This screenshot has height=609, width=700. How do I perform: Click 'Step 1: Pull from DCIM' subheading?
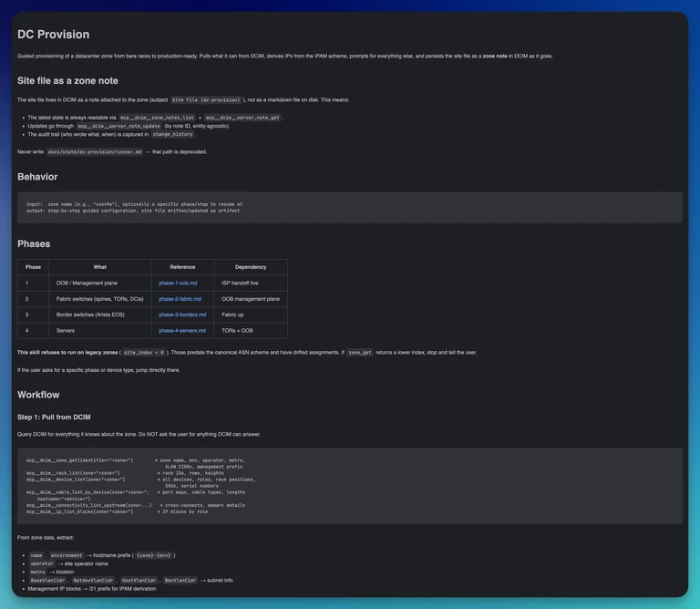(x=54, y=417)
